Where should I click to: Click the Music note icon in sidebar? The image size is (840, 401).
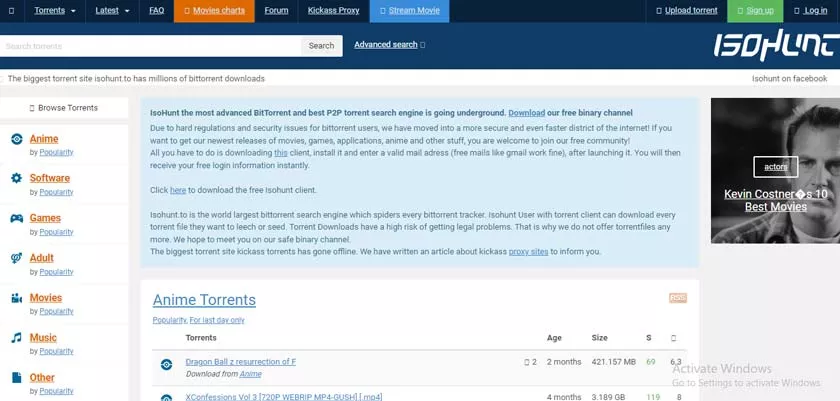click(x=16, y=338)
